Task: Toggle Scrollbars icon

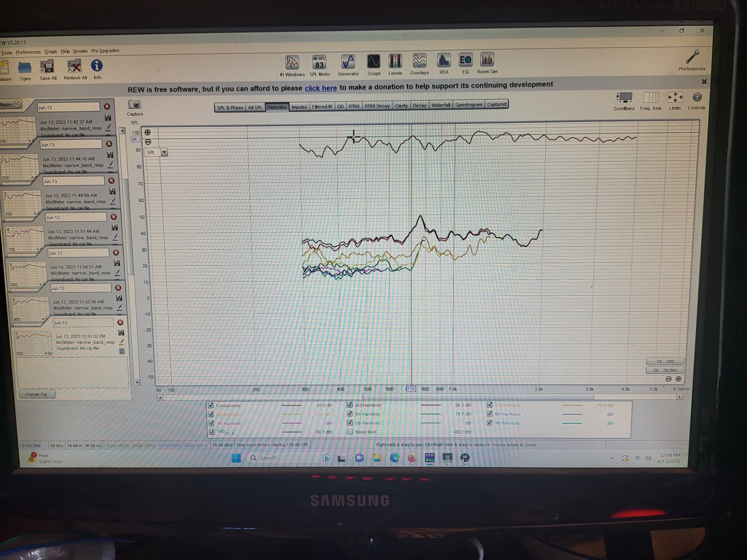Action: 624,98
